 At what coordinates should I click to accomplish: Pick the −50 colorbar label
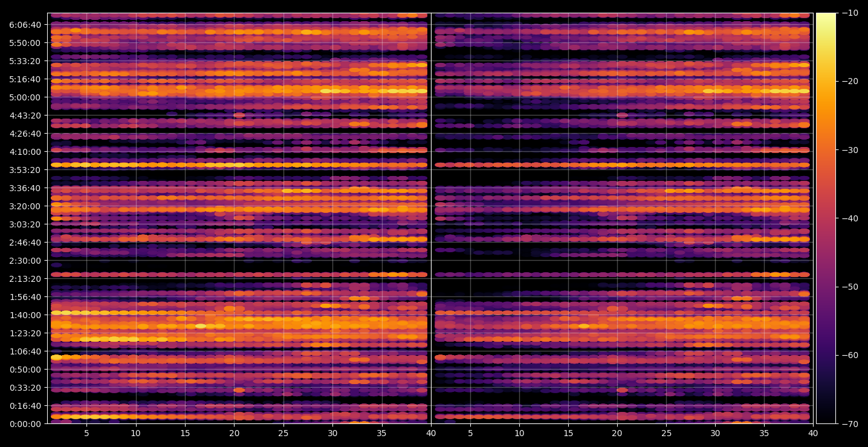click(x=850, y=287)
